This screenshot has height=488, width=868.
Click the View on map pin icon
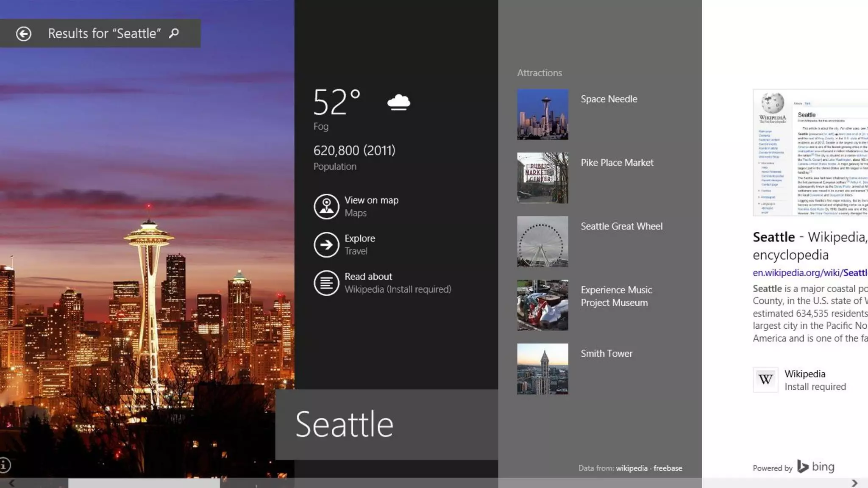[x=326, y=206]
